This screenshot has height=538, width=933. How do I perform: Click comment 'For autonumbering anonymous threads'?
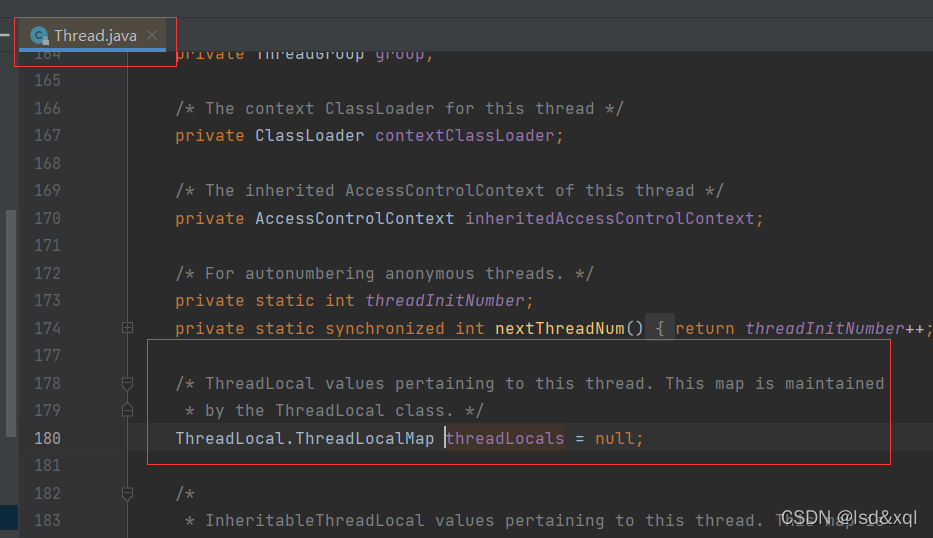coord(384,274)
